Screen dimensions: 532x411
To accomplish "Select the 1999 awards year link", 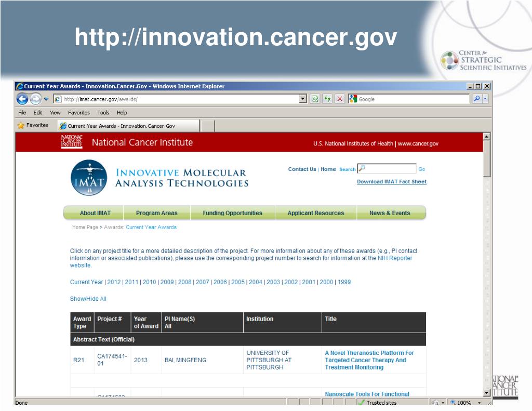I will (x=344, y=282).
